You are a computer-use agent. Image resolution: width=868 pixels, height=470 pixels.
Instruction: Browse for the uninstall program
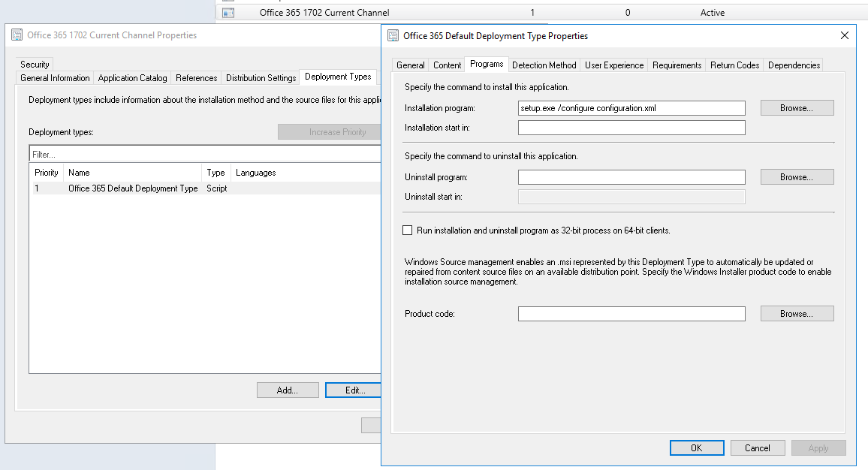(797, 177)
